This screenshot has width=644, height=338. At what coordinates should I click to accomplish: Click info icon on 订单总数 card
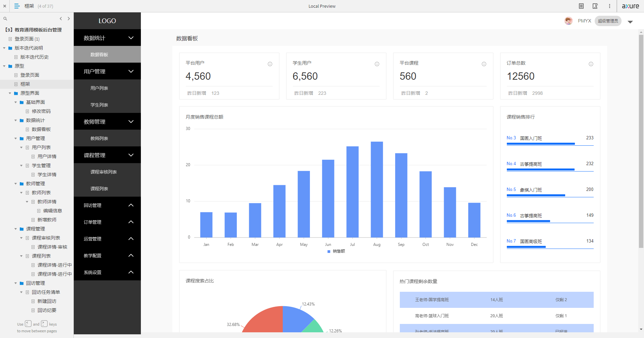coord(591,64)
